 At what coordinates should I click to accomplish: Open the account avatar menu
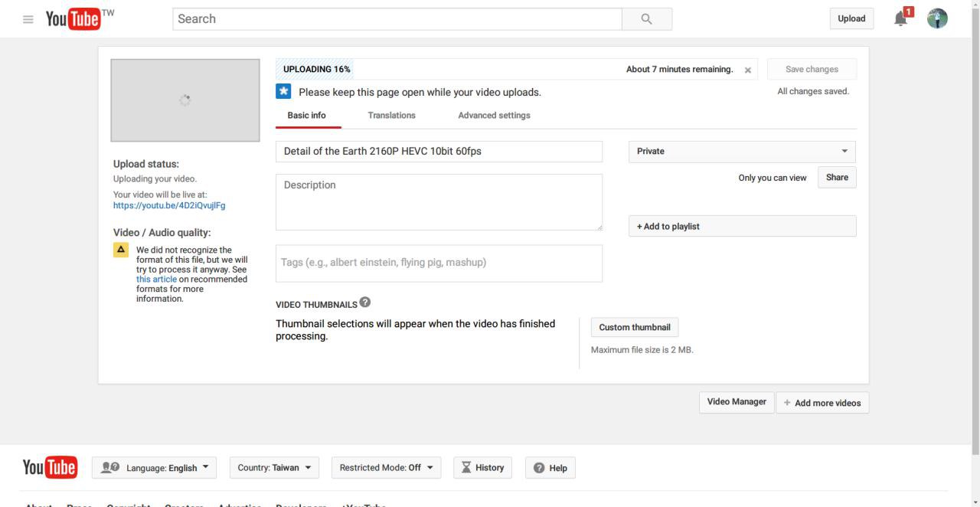pos(937,19)
